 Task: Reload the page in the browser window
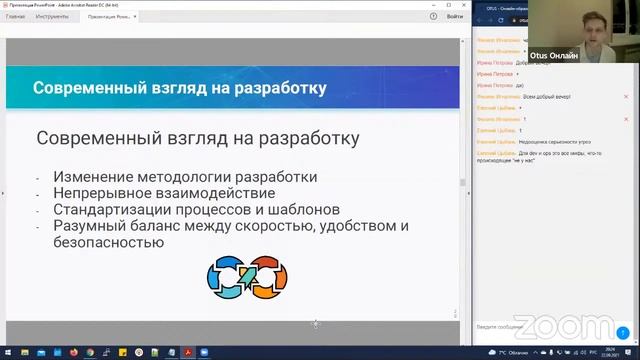tap(501, 20)
